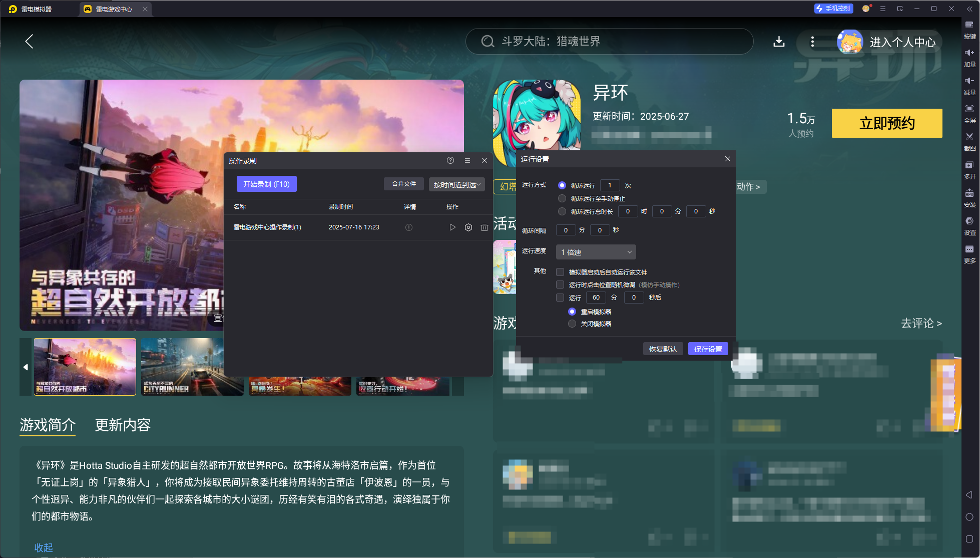Image resolution: width=980 pixels, height=558 pixels.
Task: Delete the recording with trash icon
Action: tap(484, 227)
